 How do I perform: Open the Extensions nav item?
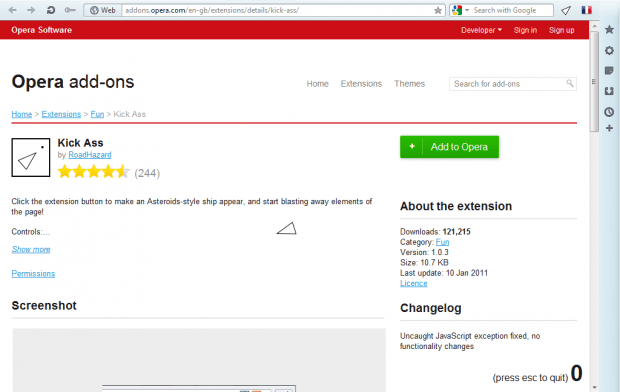tap(361, 84)
